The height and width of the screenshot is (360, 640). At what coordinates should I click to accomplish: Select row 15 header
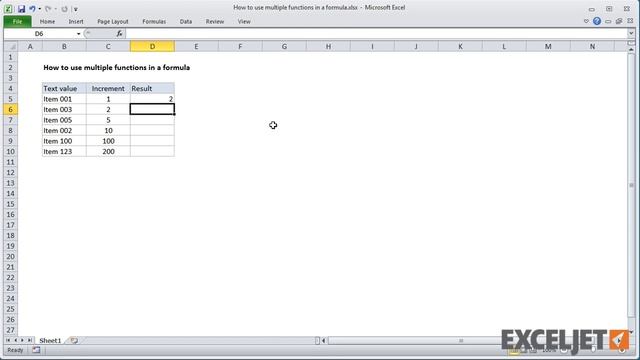[x=11, y=204]
